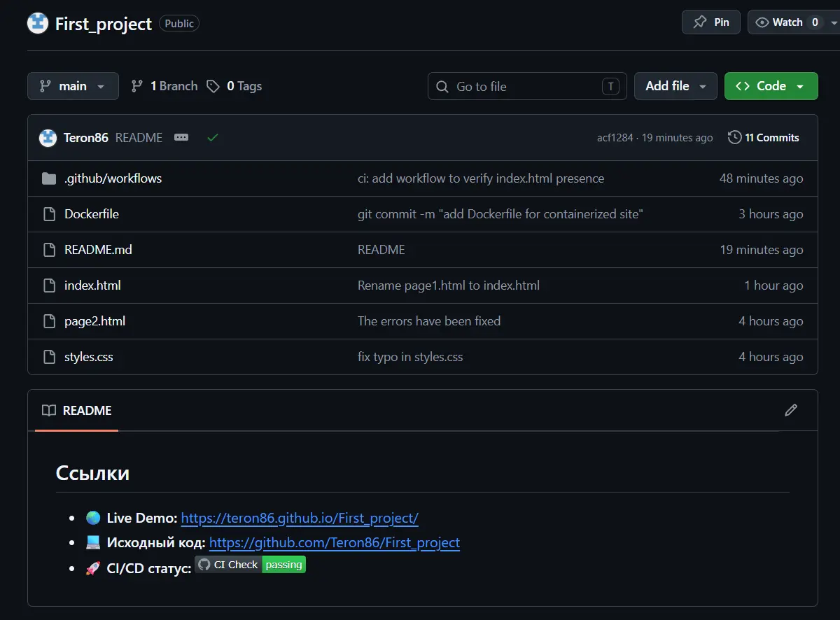This screenshot has height=620, width=840.
Task: Open the .github/workflows folder
Action: (x=113, y=178)
